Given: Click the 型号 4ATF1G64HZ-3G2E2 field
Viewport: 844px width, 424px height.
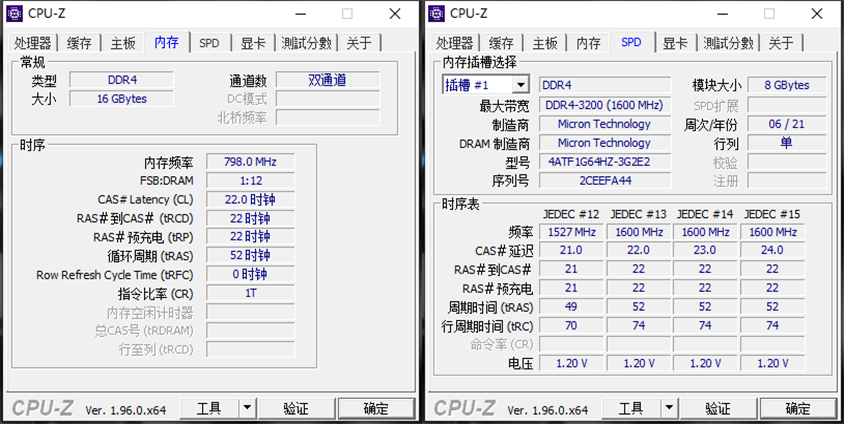Looking at the screenshot, I should 605,162.
